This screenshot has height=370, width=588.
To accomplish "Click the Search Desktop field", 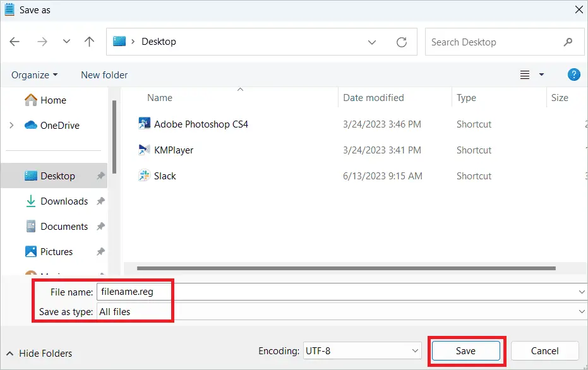I will (493, 42).
